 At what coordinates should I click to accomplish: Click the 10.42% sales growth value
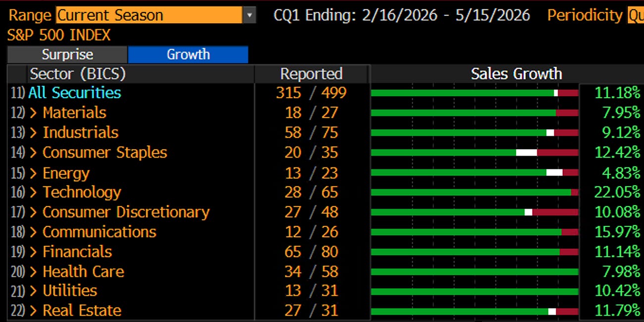coord(617,290)
